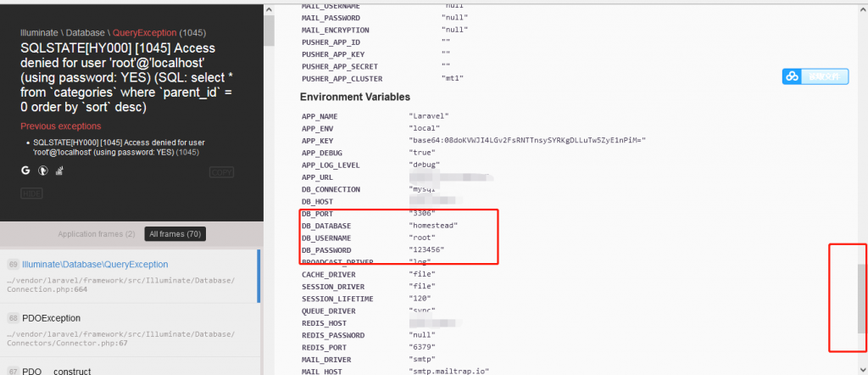The width and height of the screenshot is (868, 375).
Task: Search the error on Stack Overflow
Action: pyautogui.click(x=58, y=171)
